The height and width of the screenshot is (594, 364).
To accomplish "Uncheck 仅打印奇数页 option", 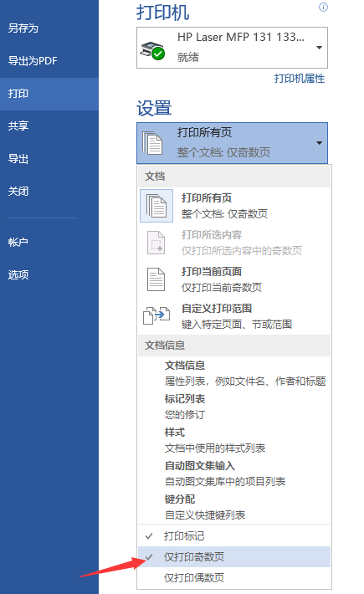I will point(234,556).
